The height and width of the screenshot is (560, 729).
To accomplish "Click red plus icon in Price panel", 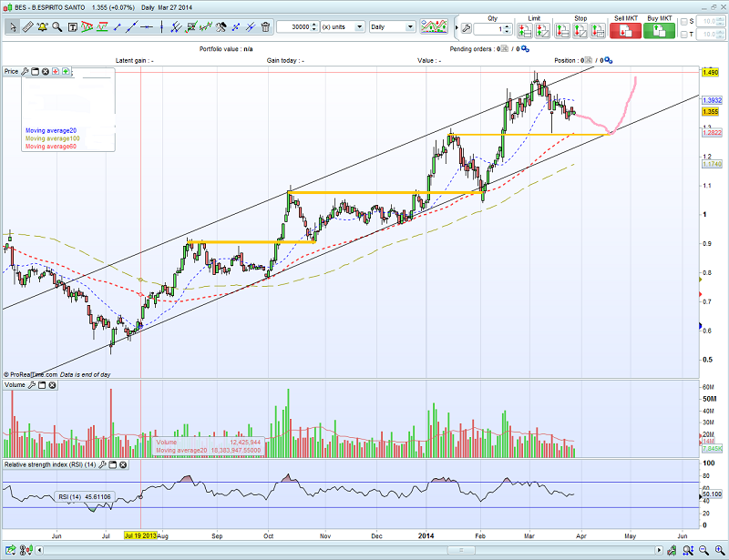I will [56, 71].
